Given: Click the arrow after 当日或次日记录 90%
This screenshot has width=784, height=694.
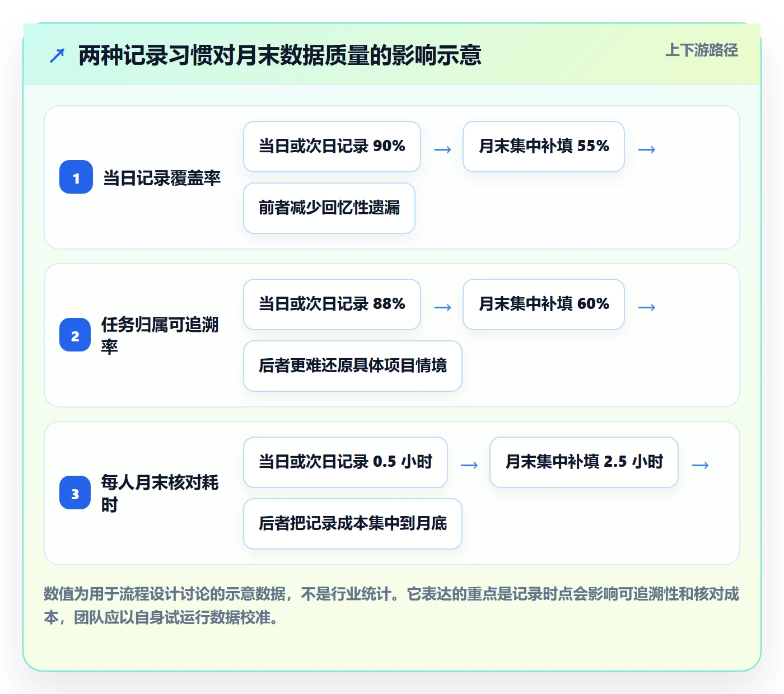Looking at the screenshot, I should 442,149.
